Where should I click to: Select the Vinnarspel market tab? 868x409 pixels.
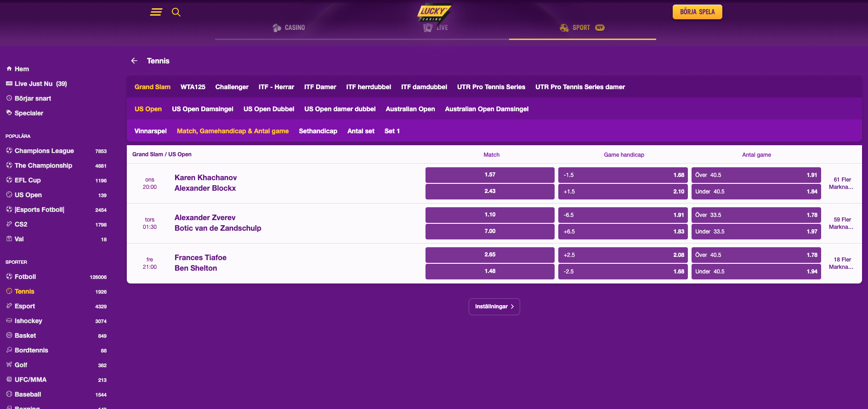point(151,131)
